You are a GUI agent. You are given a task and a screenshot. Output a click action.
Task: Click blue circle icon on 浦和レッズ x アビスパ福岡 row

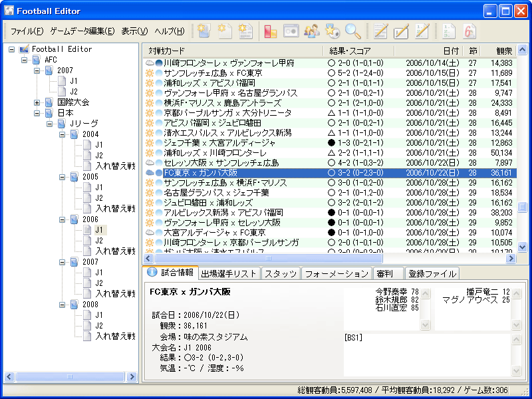[x=159, y=83]
